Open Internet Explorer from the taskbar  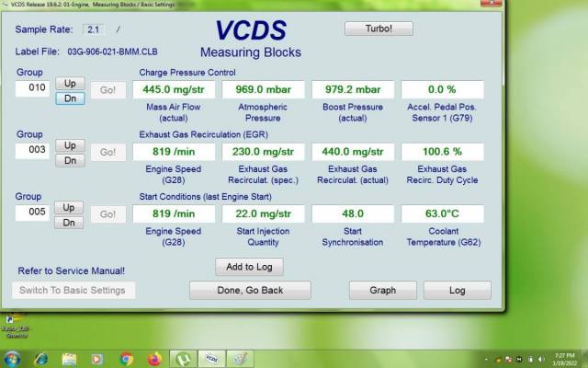pos(41,358)
